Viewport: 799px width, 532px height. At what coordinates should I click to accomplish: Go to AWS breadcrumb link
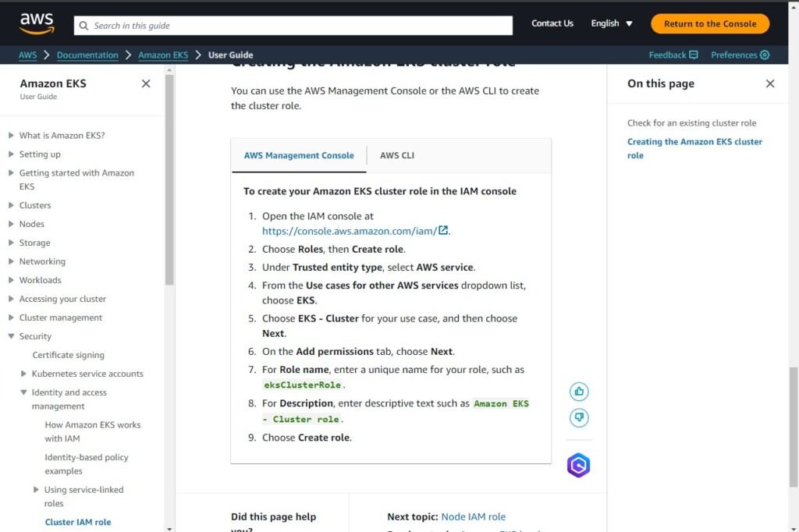[27, 55]
